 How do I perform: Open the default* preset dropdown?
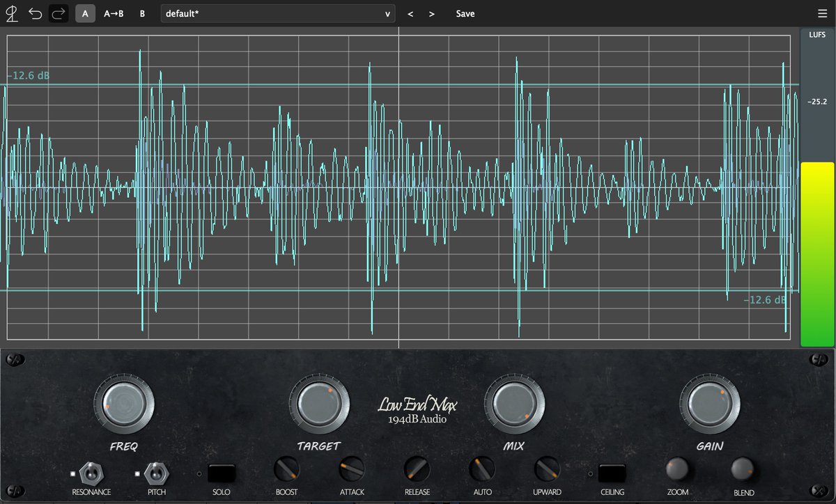point(278,13)
